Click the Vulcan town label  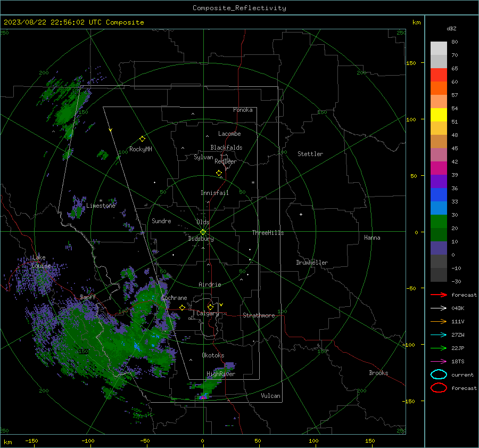coord(270,396)
